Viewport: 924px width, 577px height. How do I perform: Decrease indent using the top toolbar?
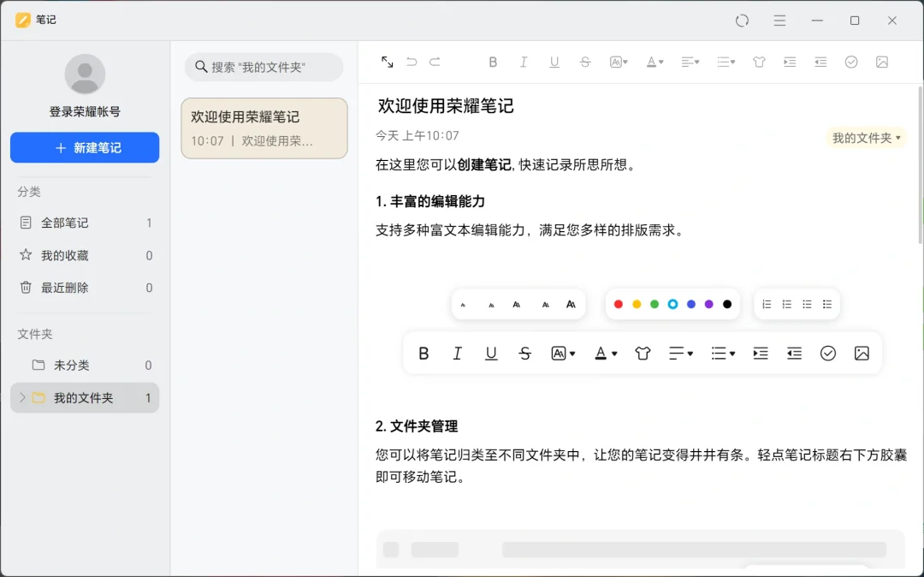click(820, 62)
